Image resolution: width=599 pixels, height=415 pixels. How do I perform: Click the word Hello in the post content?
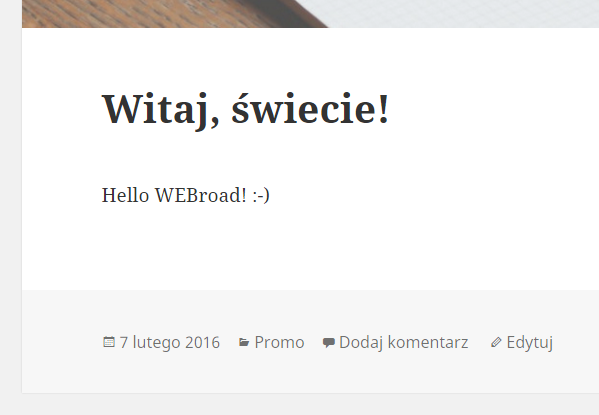pyautogui.click(x=125, y=195)
